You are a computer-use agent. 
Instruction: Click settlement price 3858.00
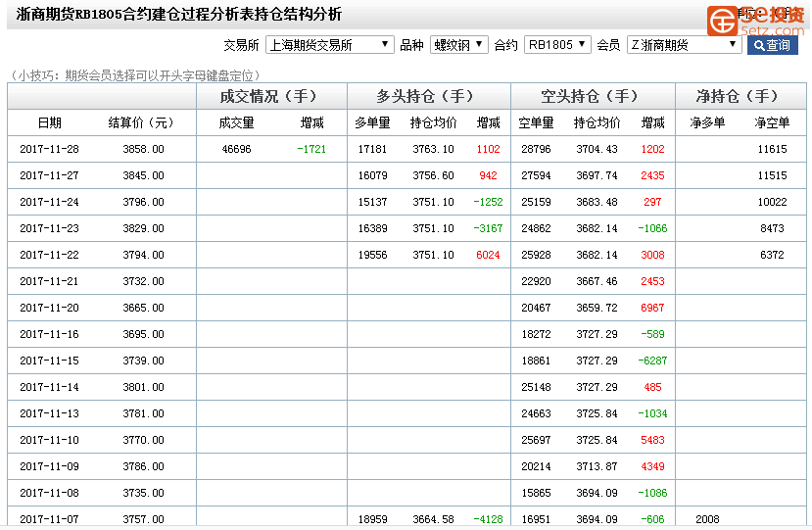coord(143,149)
